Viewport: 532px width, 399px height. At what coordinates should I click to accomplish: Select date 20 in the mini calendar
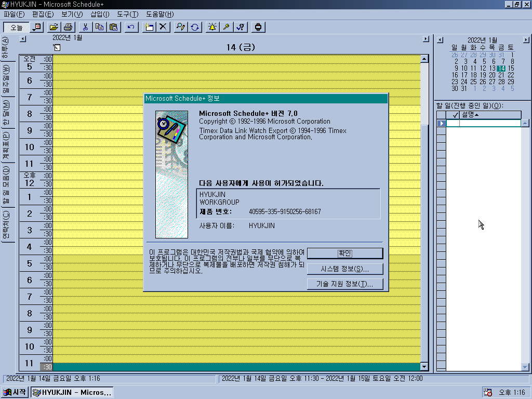[x=493, y=75]
